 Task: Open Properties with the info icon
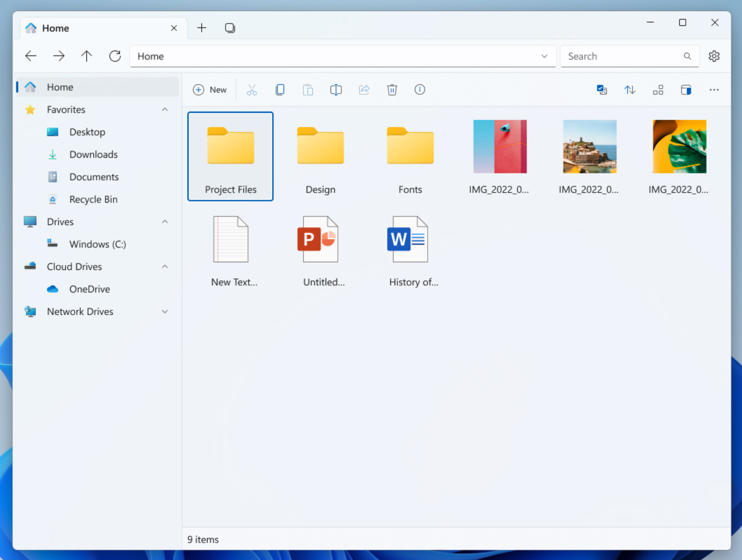(x=420, y=90)
